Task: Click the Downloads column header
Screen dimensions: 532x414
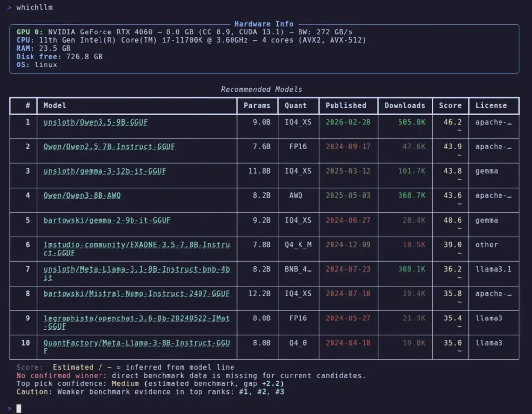Action: (x=405, y=105)
